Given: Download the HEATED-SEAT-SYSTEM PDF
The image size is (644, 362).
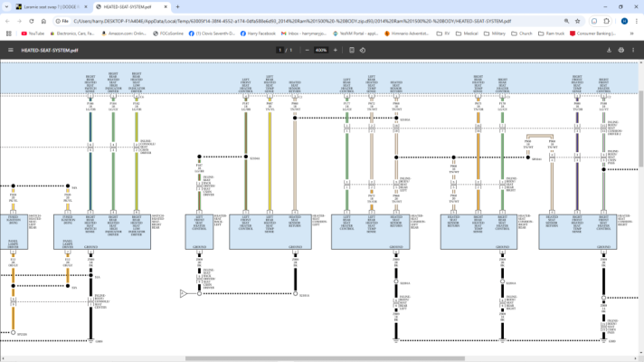Looking at the screenshot, I should pos(609,50).
